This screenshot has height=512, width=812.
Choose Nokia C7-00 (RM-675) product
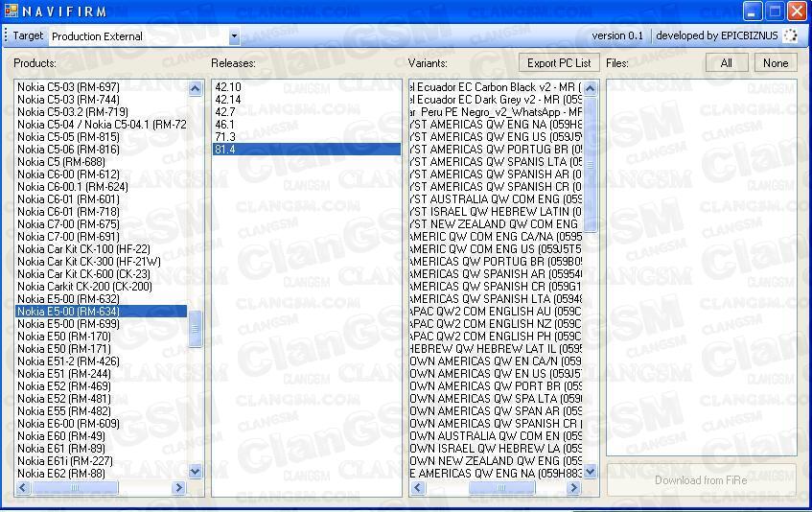[x=68, y=224]
